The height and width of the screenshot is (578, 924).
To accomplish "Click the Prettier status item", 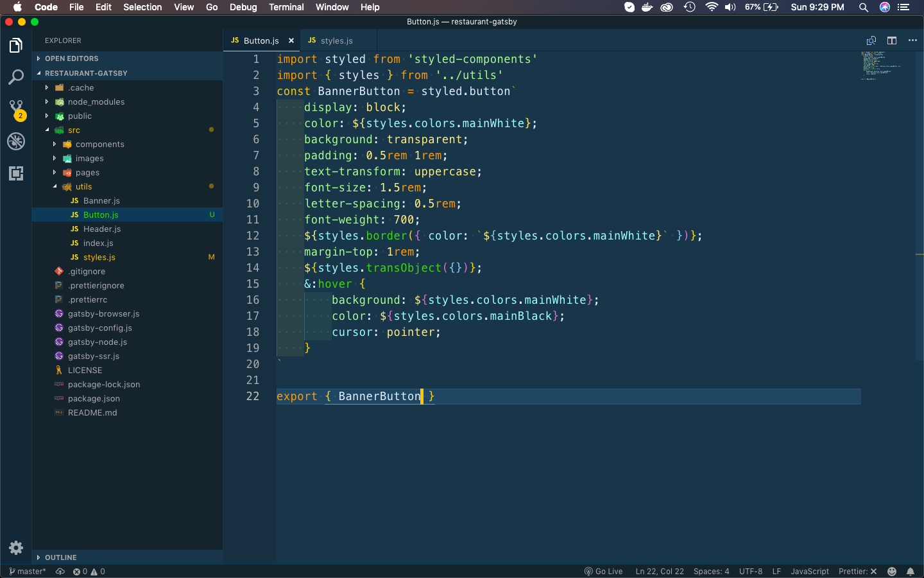I will click(x=857, y=572).
